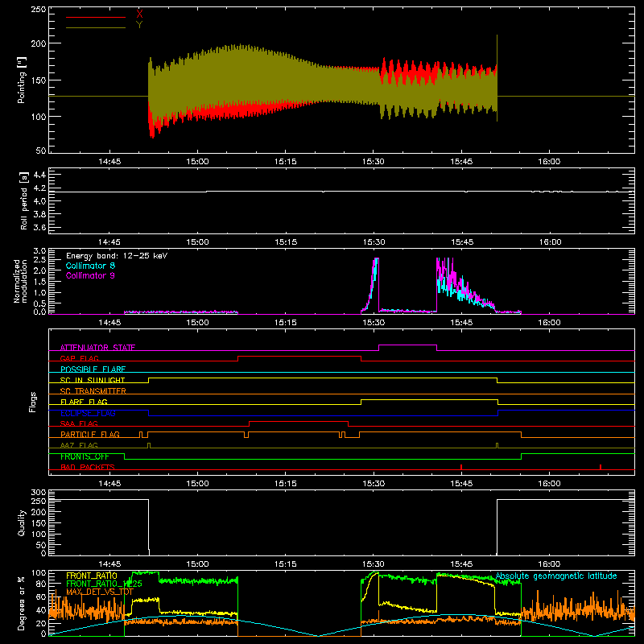Click the '4.4' tick on Roll period axis
This screenshot has height=644, width=644.
(39, 175)
